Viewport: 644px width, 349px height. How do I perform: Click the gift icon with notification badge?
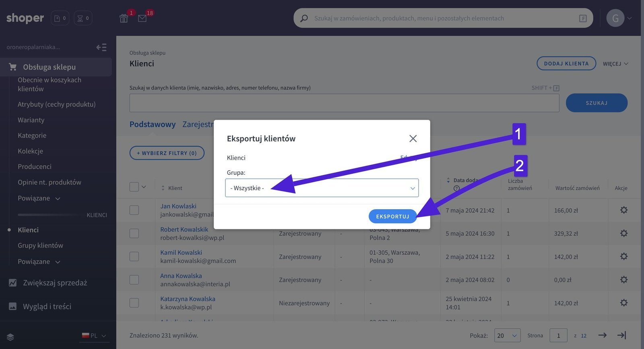coord(124,19)
